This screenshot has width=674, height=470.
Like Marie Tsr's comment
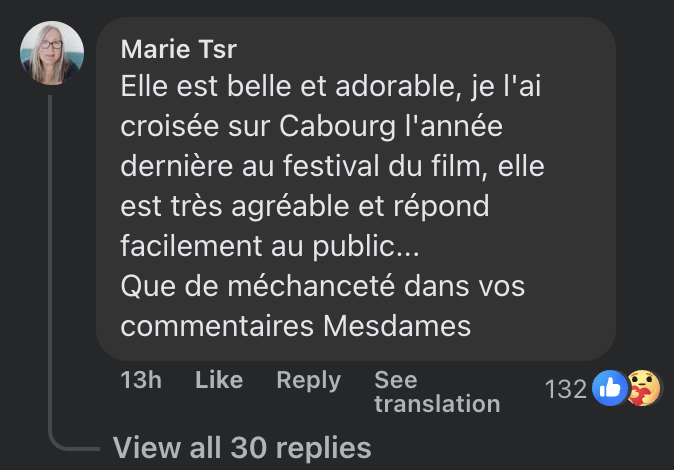[219, 380]
